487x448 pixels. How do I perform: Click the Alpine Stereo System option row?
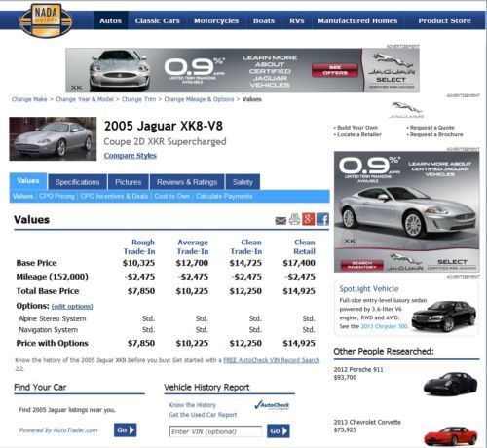point(166,318)
